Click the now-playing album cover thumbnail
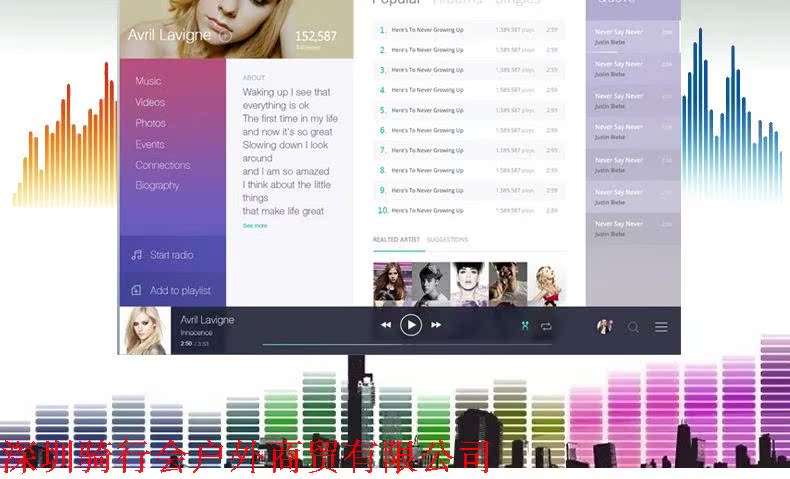The width and height of the screenshot is (790, 479). pos(145,330)
